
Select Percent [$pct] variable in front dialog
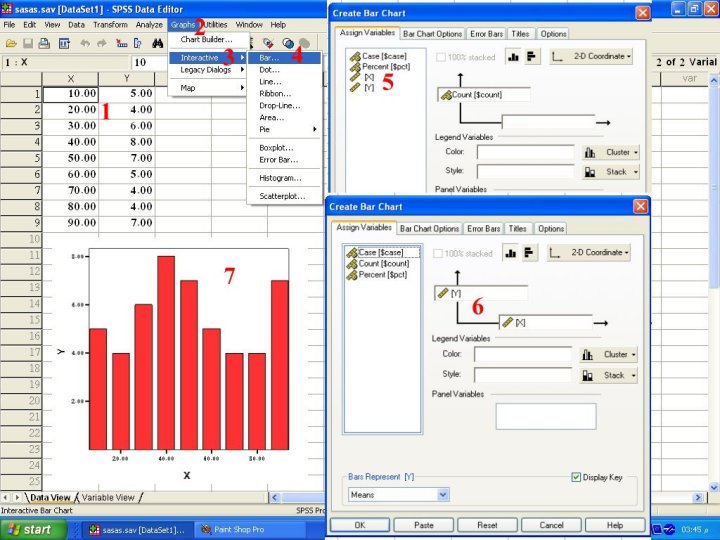coord(382,275)
